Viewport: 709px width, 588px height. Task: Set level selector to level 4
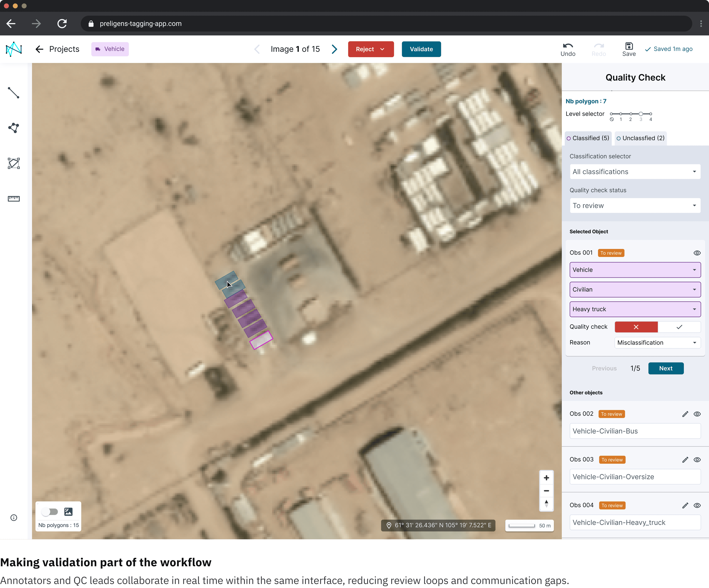[651, 114]
